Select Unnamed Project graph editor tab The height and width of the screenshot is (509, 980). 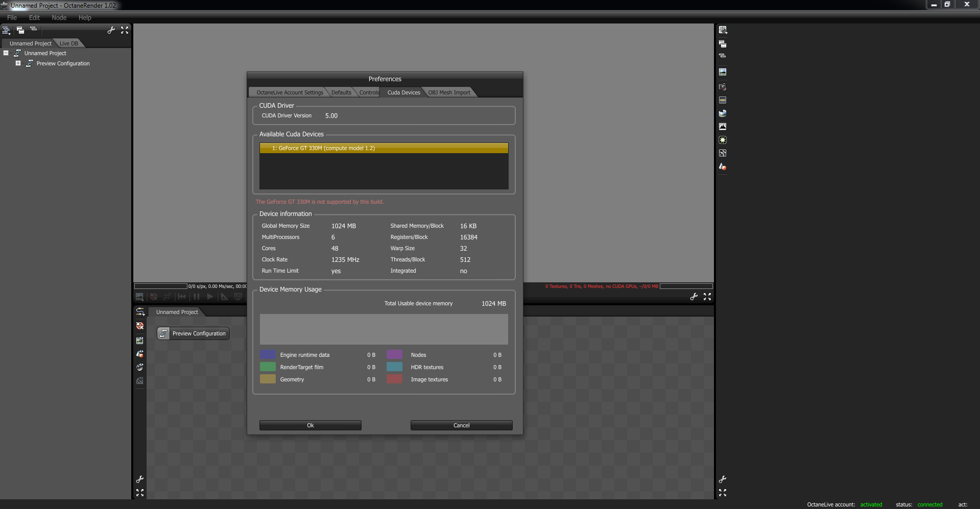click(x=177, y=312)
